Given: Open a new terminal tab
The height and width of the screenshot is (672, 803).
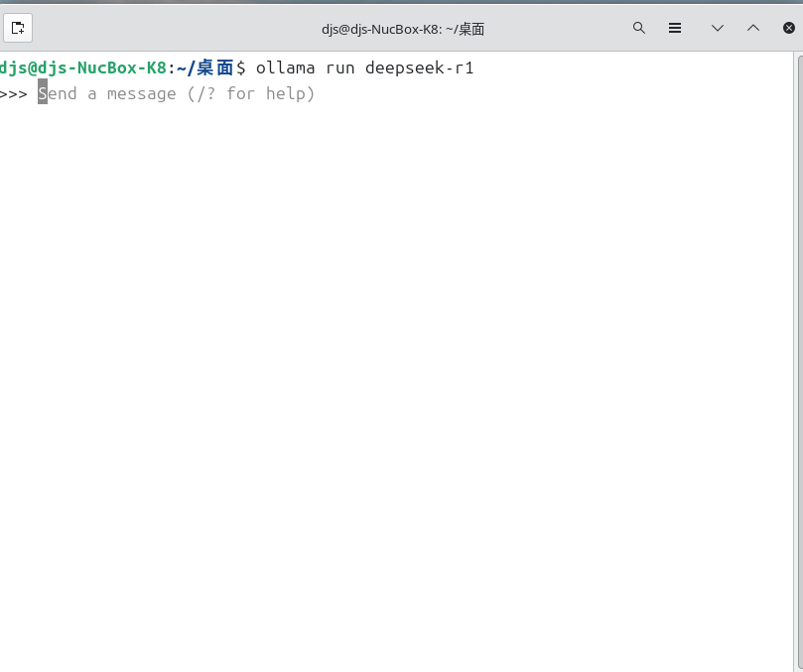Looking at the screenshot, I should [x=18, y=28].
